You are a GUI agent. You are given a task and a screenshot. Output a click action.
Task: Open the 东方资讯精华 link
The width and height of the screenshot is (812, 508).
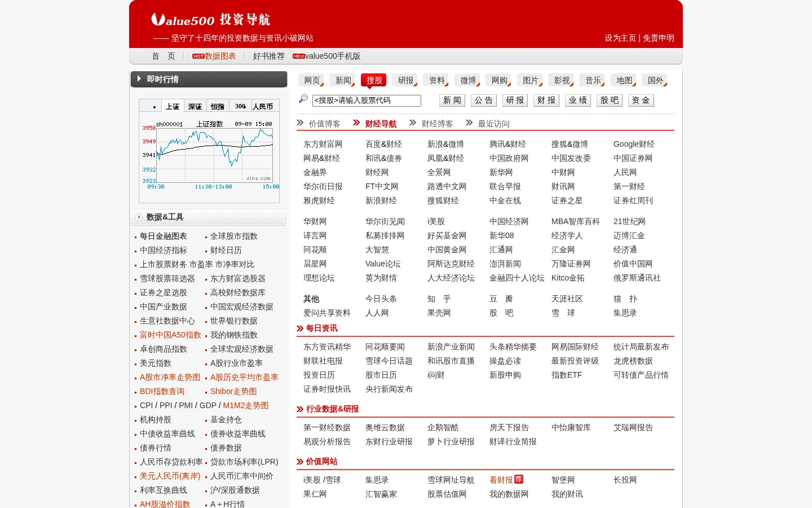click(x=326, y=347)
